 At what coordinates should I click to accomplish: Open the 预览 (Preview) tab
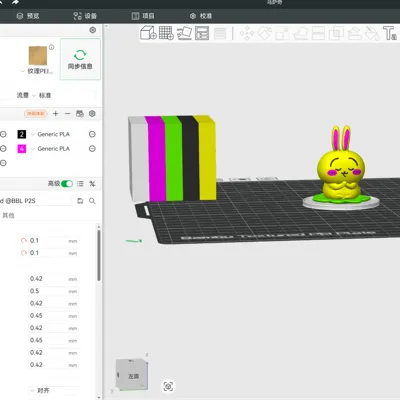tap(28, 16)
